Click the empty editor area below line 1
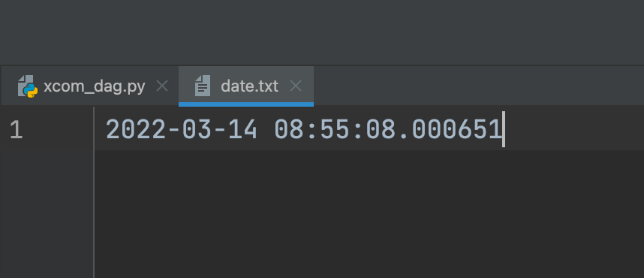 369,214
